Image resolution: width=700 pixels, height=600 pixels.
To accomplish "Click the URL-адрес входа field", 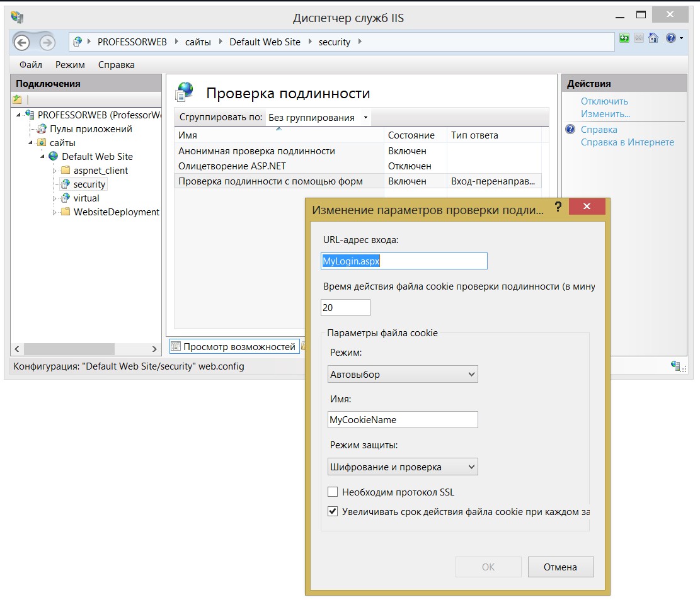I will (404, 261).
